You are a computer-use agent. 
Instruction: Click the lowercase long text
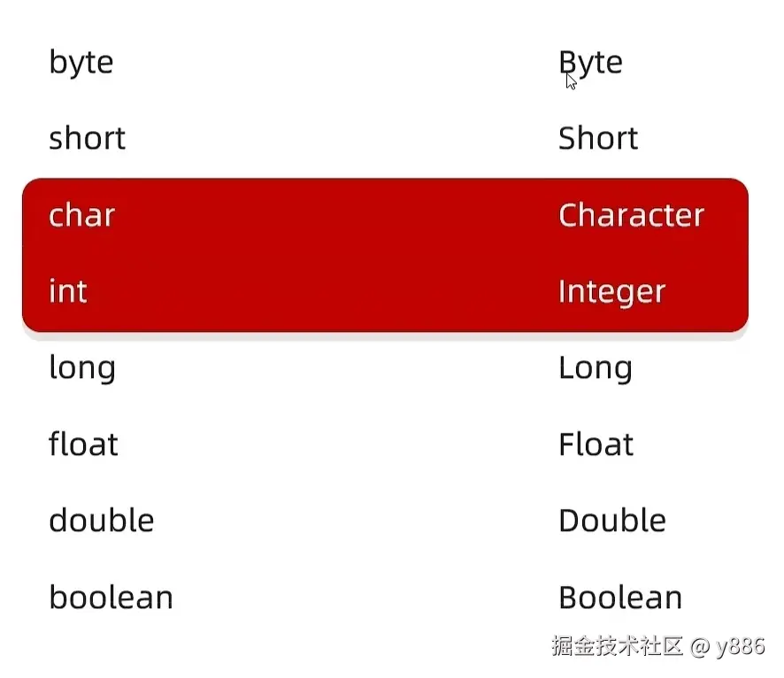[x=82, y=368]
